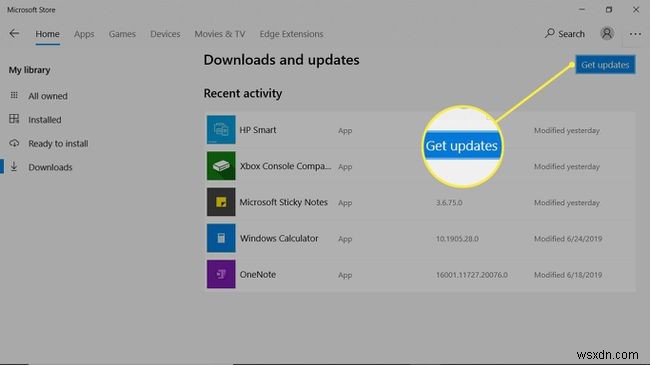This screenshot has width=650, height=365.
Task: Select Installed in the sidebar
Action: click(45, 119)
